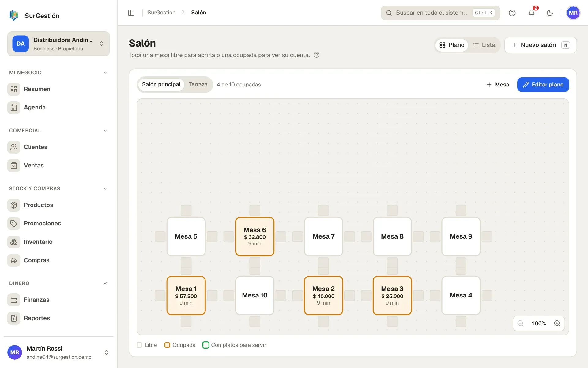Open the help question-mark icon in header
This screenshot has height=368, width=588.
point(512,13)
